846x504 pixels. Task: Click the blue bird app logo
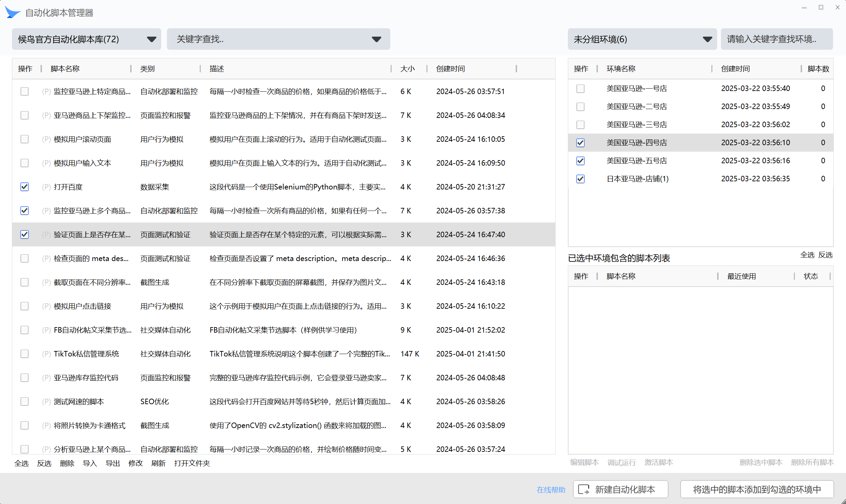[x=12, y=12]
